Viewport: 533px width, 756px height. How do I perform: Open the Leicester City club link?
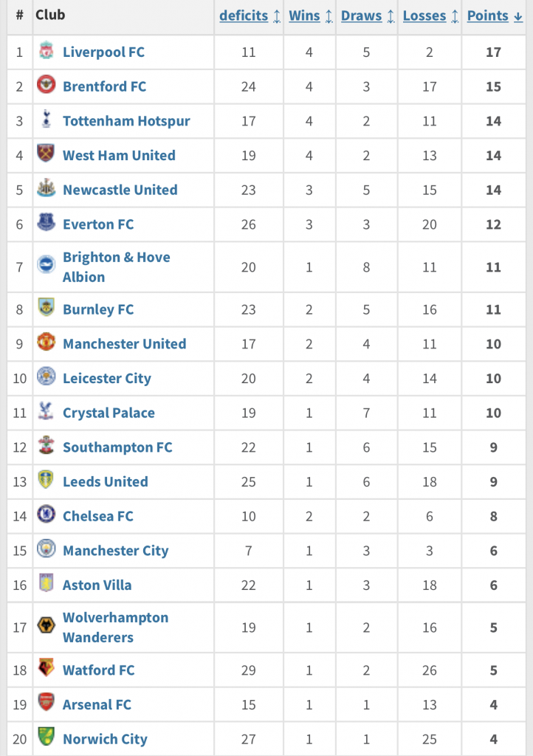pos(106,378)
